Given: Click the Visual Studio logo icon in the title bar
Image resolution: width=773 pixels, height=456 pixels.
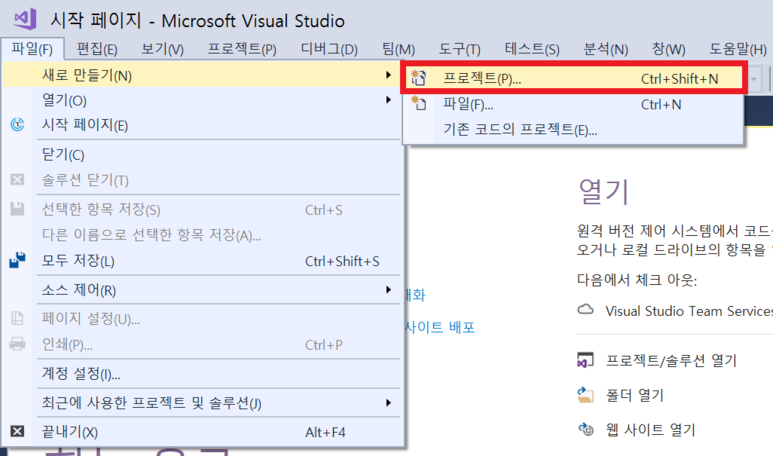Looking at the screenshot, I should coord(25,19).
